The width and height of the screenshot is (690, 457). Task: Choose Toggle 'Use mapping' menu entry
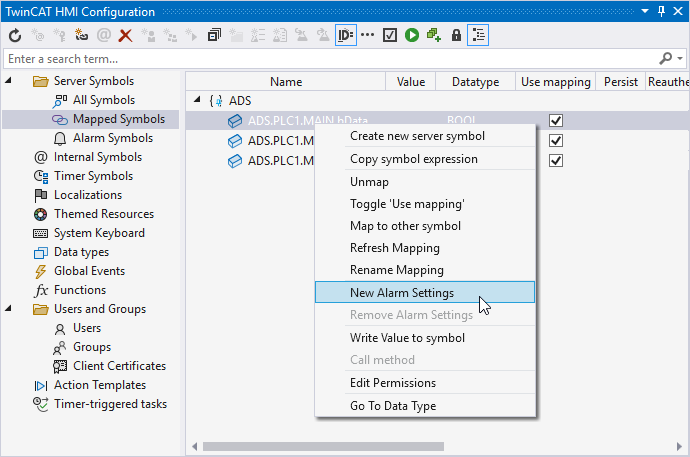tap(425, 204)
